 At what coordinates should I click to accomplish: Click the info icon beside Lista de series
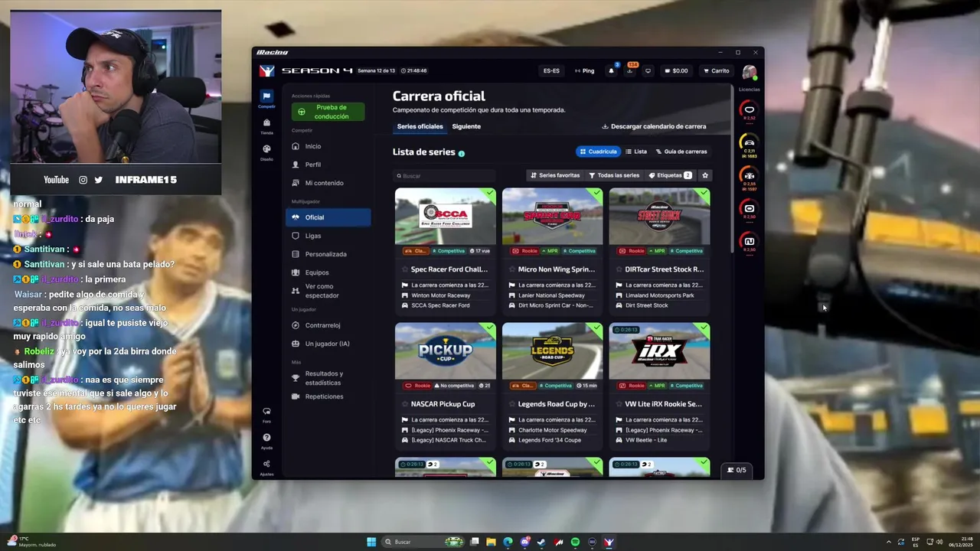(x=462, y=153)
